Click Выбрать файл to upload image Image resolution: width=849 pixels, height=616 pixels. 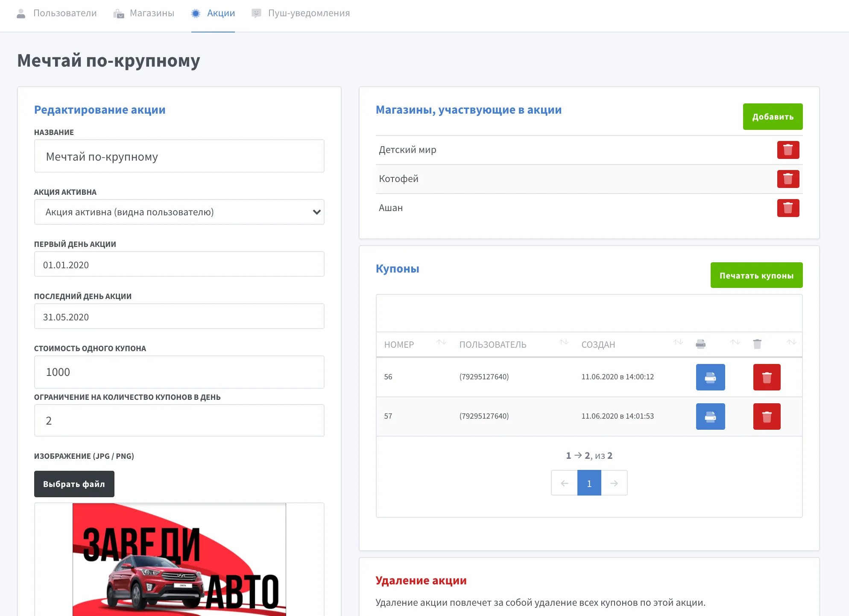click(74, 484)
